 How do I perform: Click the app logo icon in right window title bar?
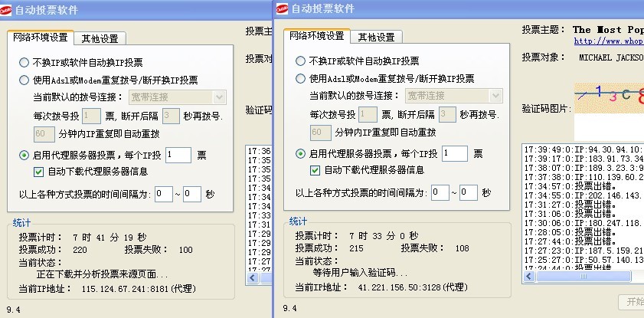(282, 8)
